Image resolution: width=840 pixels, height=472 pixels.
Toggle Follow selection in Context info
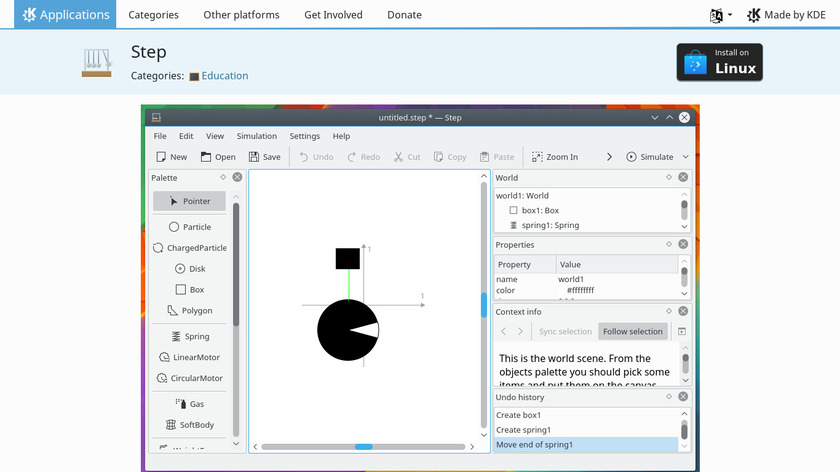click(632, 332)
